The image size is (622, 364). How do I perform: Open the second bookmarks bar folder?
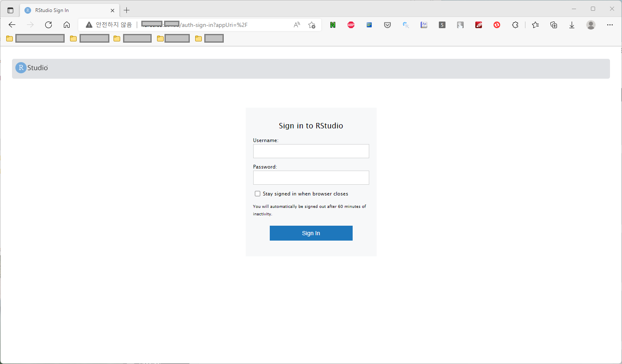(90, 39)
